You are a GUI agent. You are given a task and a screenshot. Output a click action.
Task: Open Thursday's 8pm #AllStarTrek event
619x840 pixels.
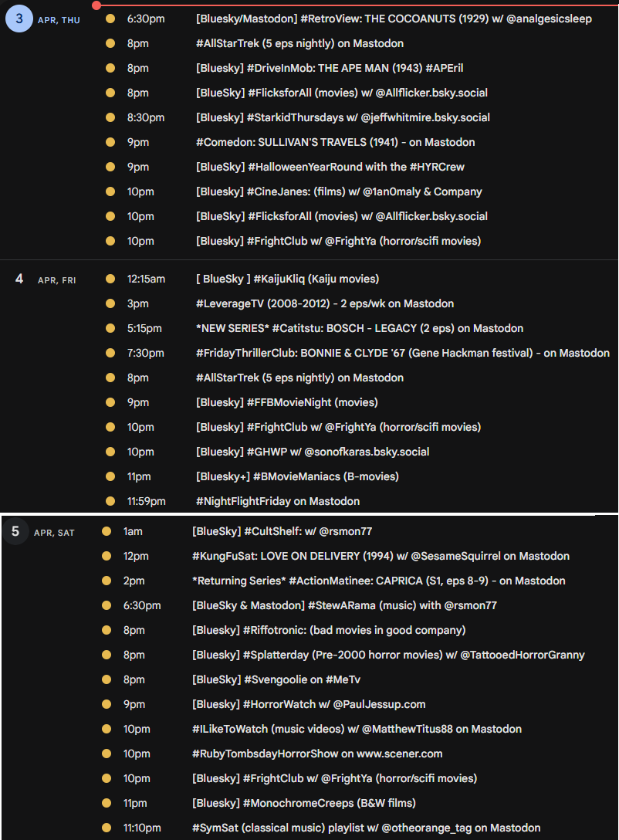tap(299, 43)
